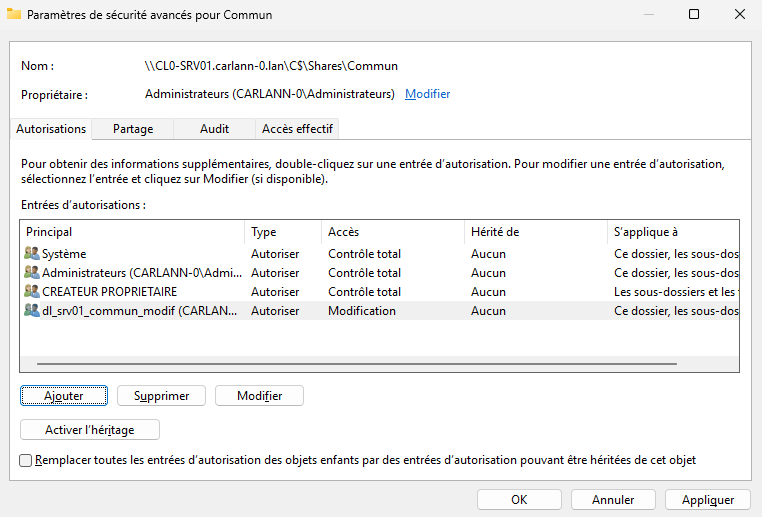Click the horizontal scrollbar of permissions list
Screen dimensions: 762x517
(357, 363)
